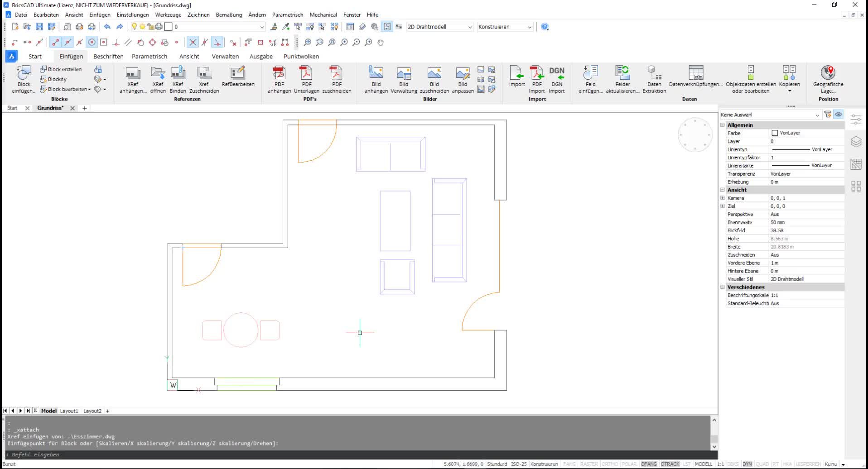
Task: Enable QUAD in status bar
Action: (762, 464)
